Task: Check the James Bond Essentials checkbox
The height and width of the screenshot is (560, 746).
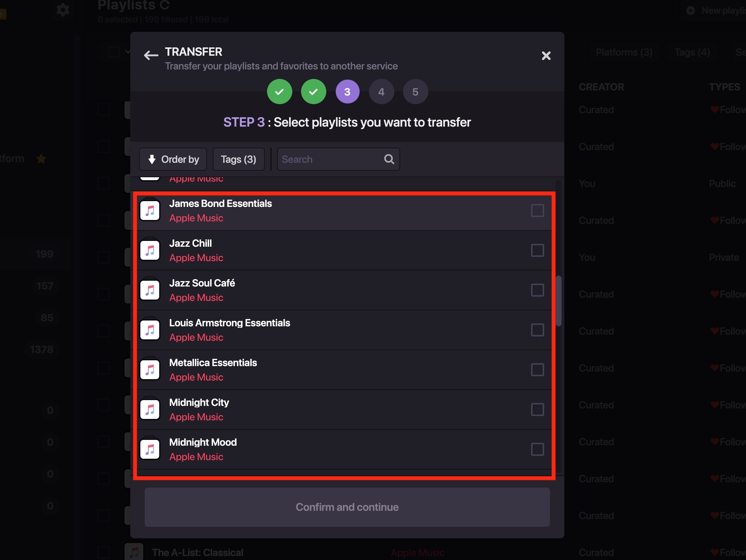Action: (x=537, y=211)
